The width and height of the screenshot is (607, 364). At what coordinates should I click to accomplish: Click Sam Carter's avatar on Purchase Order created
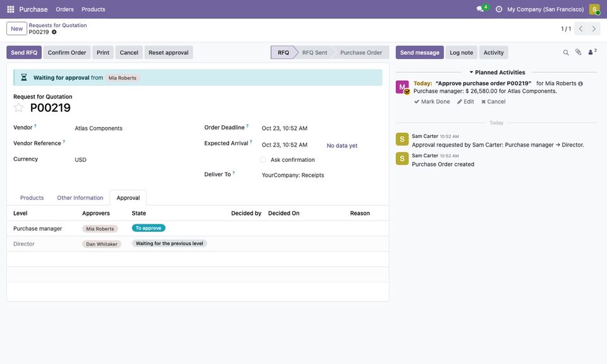click(x=402, y=159)
